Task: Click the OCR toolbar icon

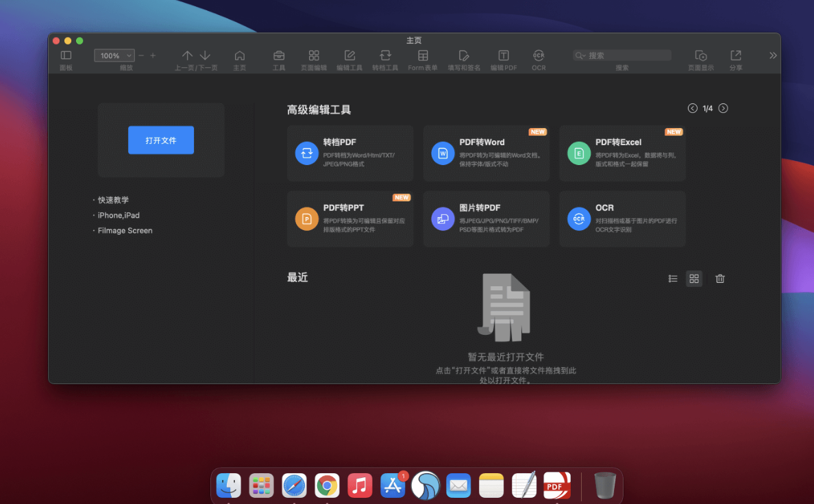Action: (x=539, y=56)
